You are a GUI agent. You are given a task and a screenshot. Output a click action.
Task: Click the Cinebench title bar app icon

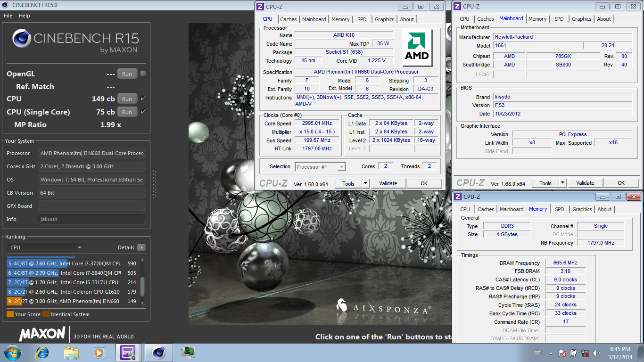tap(5, 5)
